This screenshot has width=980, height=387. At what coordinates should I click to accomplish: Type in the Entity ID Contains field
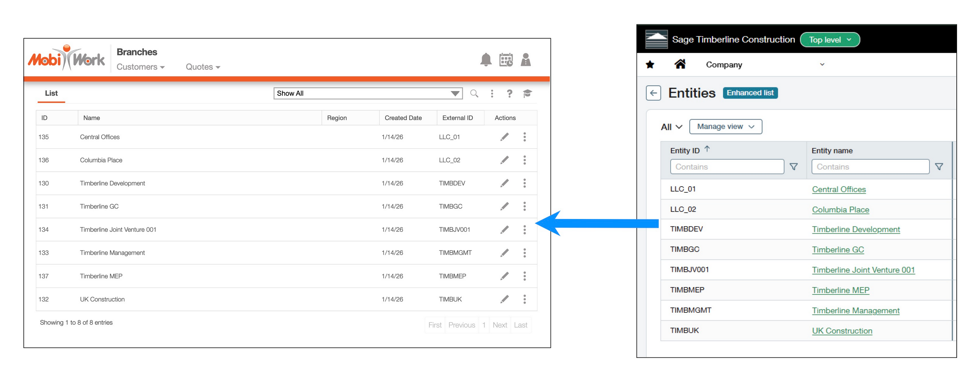[x=727, y=166]
